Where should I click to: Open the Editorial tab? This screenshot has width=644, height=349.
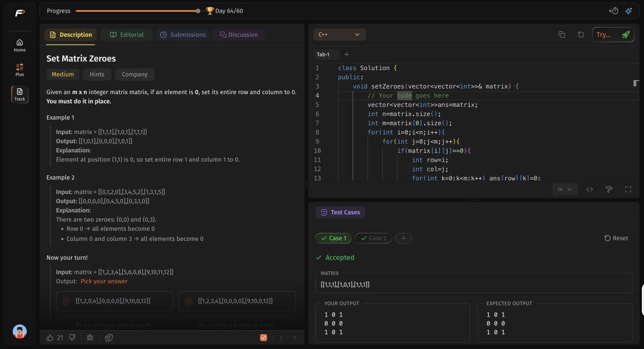point(127,35)
